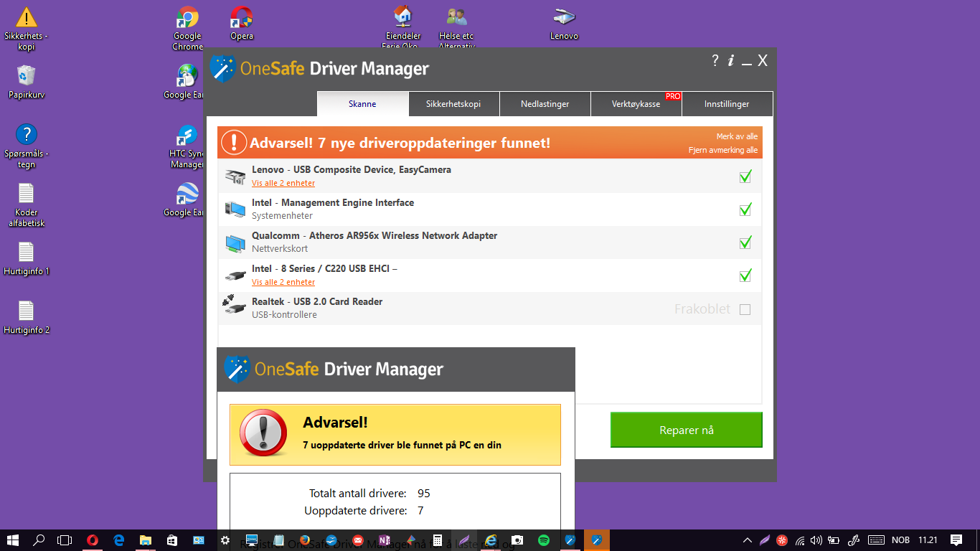
Task: Open Wi-Fi network tray icon
Action: [x=799, y=540]
